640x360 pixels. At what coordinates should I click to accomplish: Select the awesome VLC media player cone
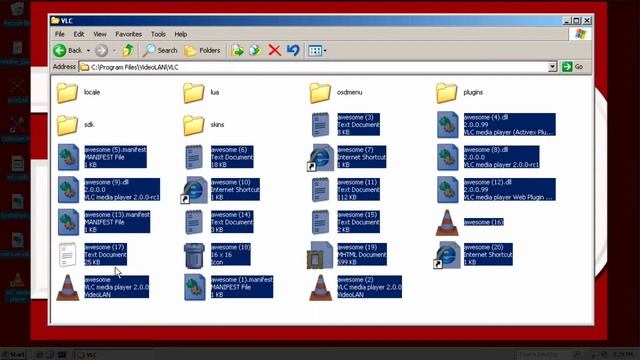[x=67, y=287]
